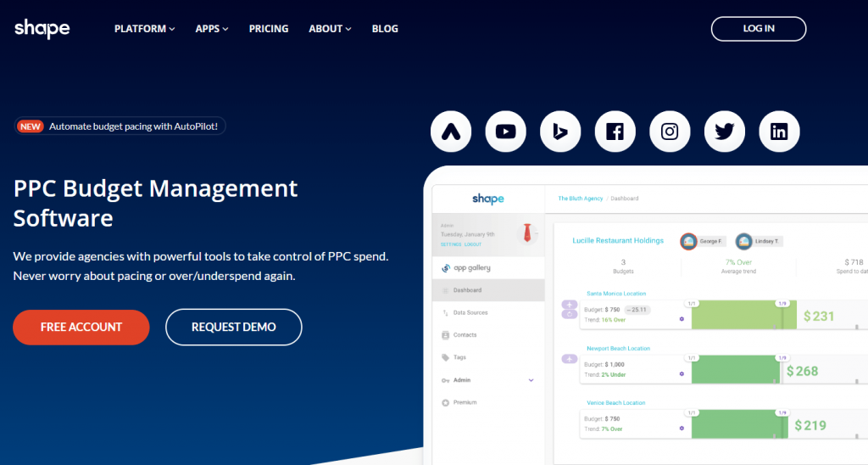
Task: Click the LinkedIn round icon
Action: click(780, 132)
